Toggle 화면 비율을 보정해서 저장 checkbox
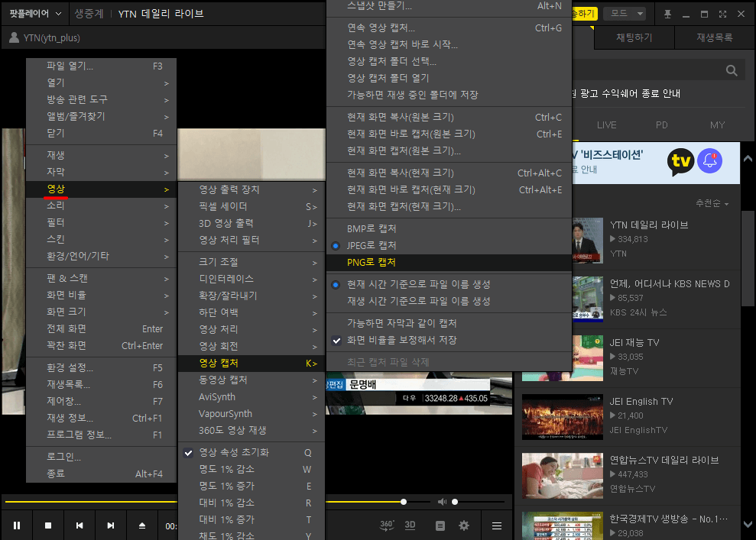Image resolution: width=756 pixels, height=540 pixels. (x=449, y=340)
